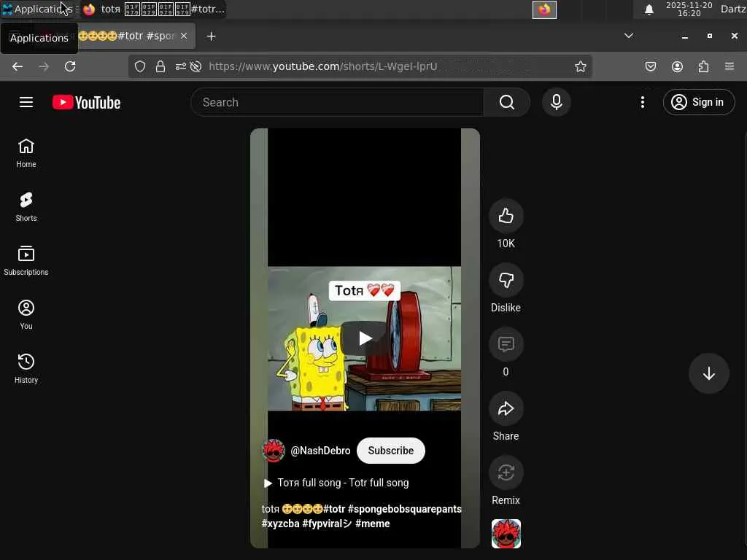Screen dimensions: 747x560
Task: Open @NashDebro channel name link
Action: (320, 451)
